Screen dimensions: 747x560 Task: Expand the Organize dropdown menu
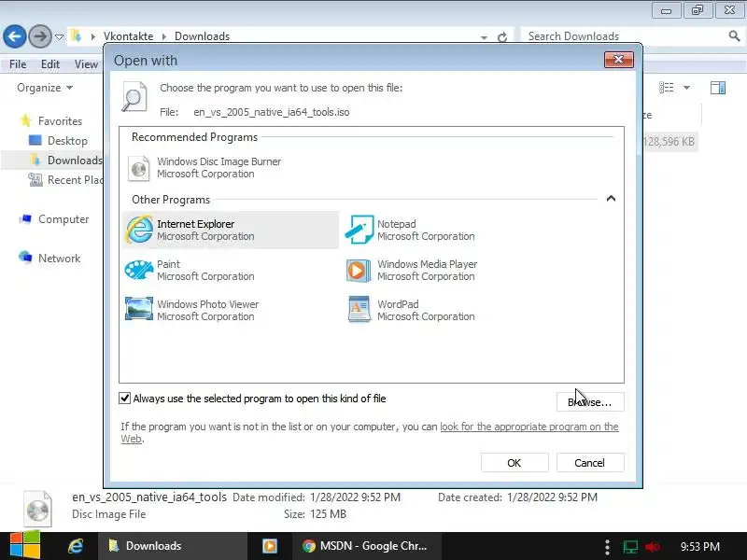[x=45, y=88]
